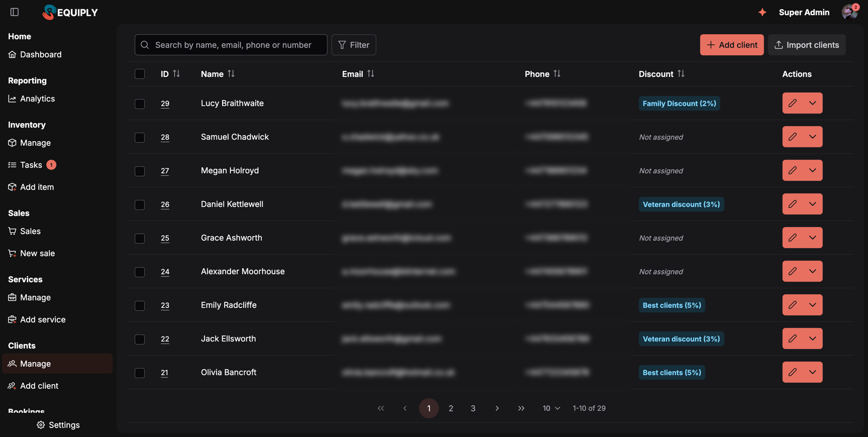
Task: Go to New sale page
Action: coord(31,253)
